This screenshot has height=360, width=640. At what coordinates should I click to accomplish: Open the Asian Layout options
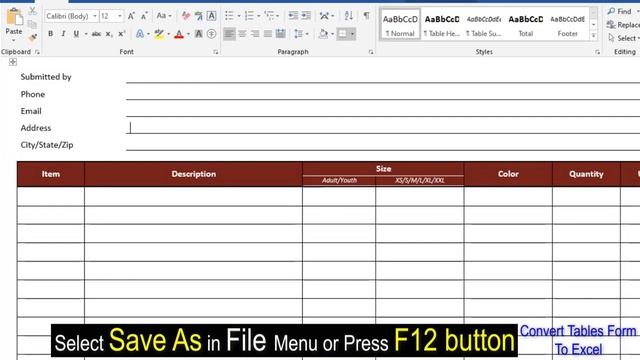tap(324, 16)
